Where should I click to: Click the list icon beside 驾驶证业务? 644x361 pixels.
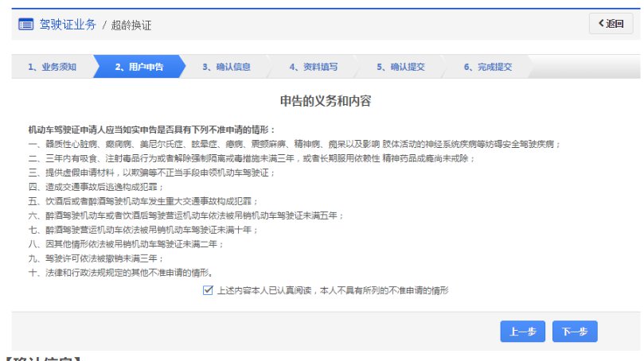click(x=26, y=25)
